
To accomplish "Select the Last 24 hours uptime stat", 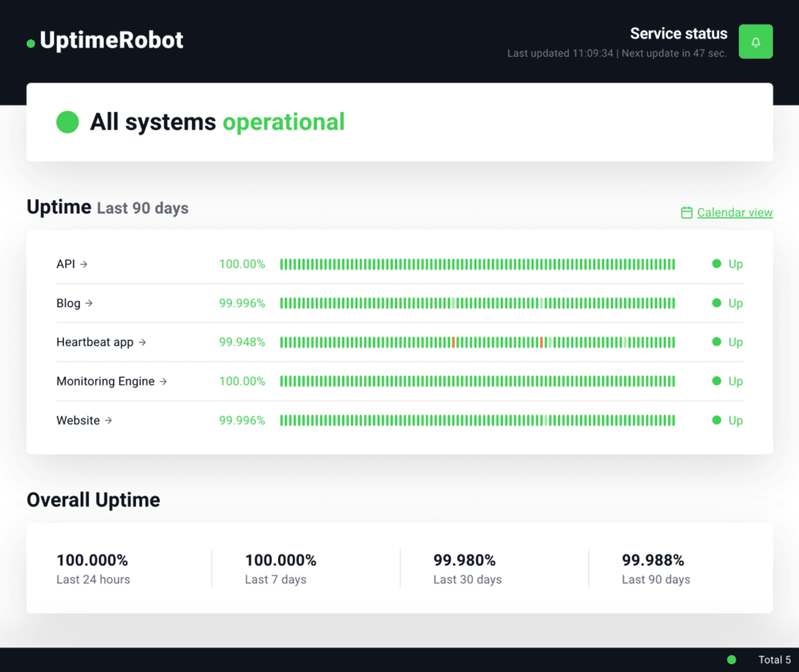I will tap(93, 567).
